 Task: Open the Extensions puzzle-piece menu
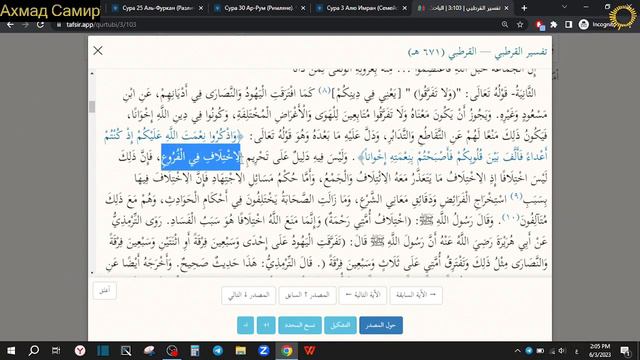click(554, 24)
